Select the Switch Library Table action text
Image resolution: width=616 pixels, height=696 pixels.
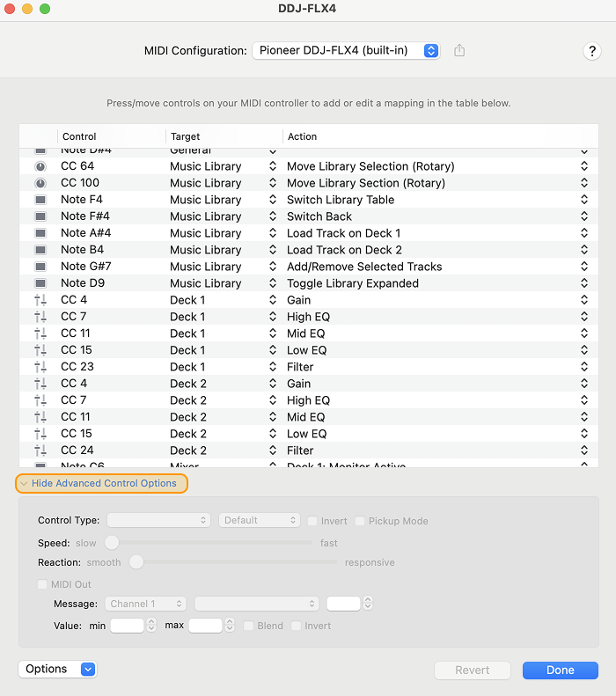[341, 200]
